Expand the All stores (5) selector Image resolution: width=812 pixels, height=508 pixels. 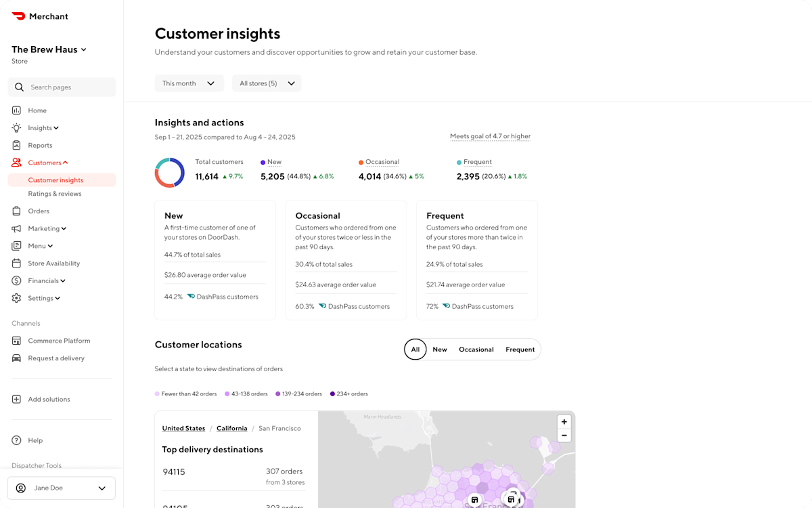(x=267, y=83)
